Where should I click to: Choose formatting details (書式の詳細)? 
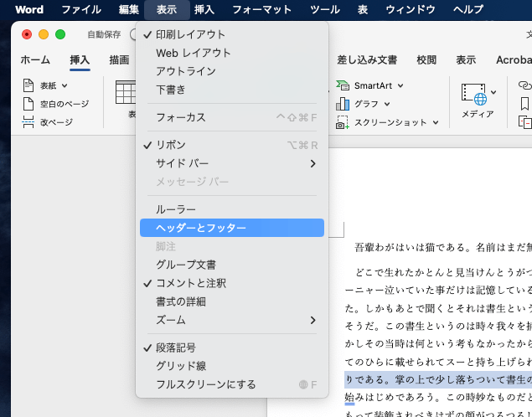point(232,301)
